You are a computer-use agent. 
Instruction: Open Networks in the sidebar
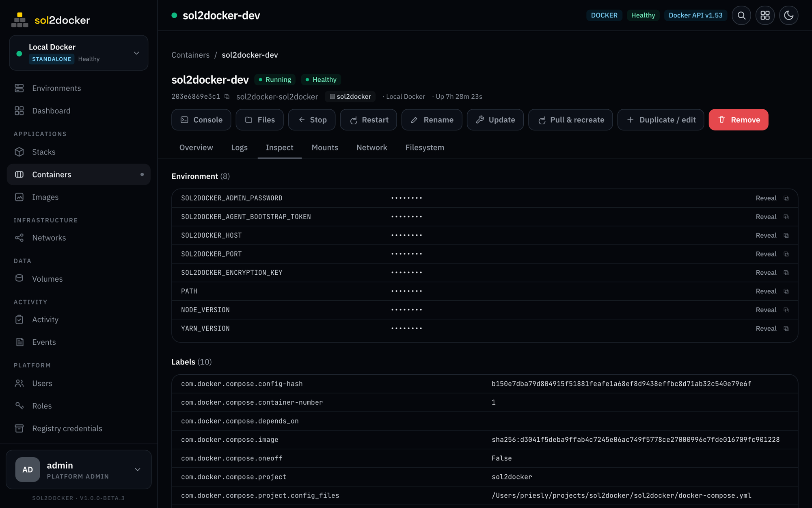click(79, 238)
